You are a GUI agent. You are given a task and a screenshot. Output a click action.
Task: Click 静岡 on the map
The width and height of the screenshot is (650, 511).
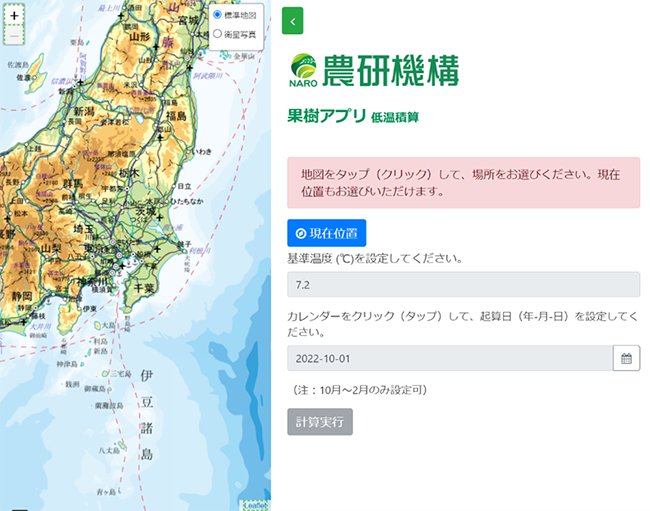click(x=21, y=296)
